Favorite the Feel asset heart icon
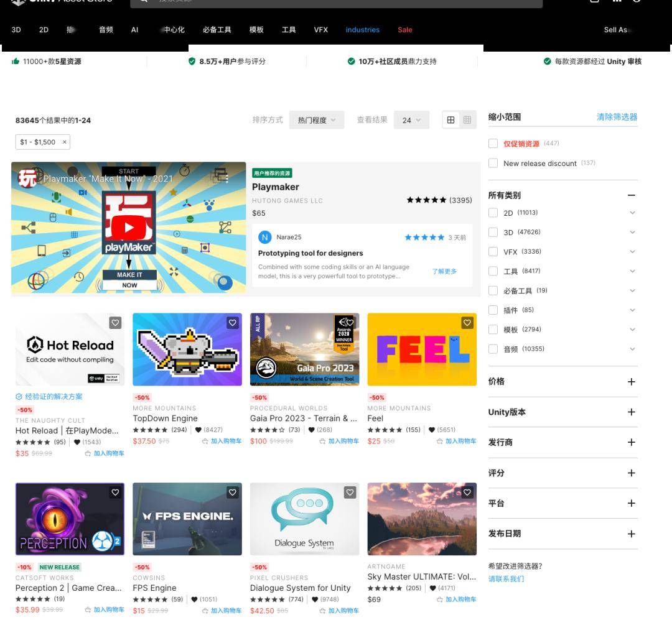672x620 pixels. point(467,323)
